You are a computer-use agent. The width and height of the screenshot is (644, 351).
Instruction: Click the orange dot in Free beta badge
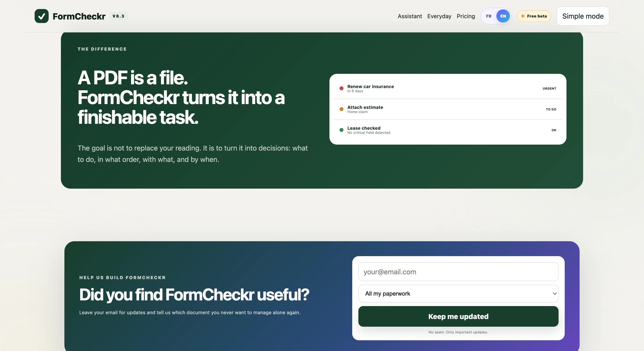pos(523,16)
